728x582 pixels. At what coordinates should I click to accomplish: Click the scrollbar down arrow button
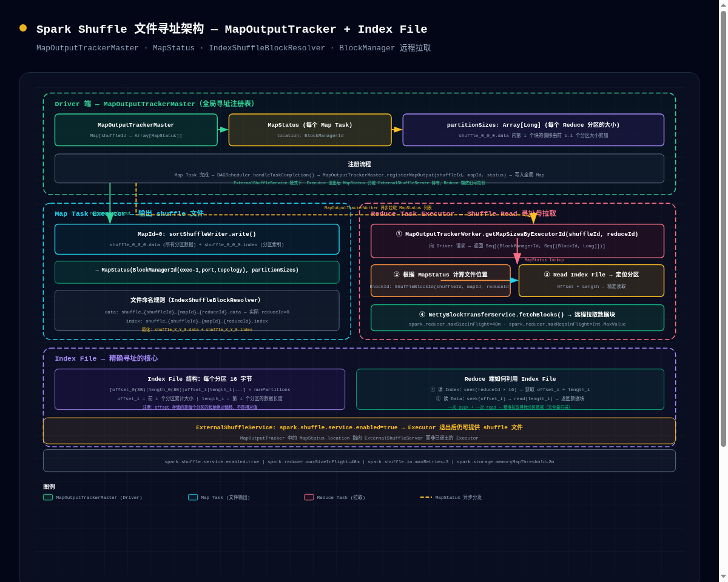[723, 576]
